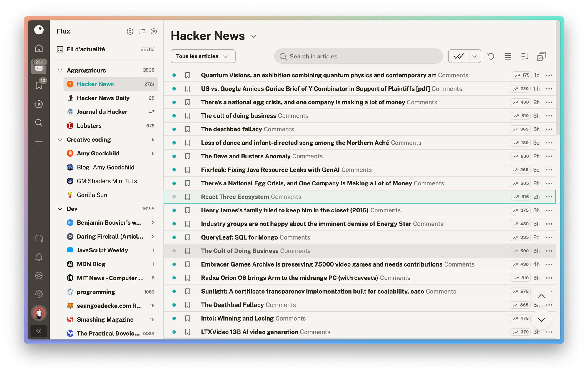
Task: Open the Tous les articles dropdown
Action: click(x=203, y=56)
